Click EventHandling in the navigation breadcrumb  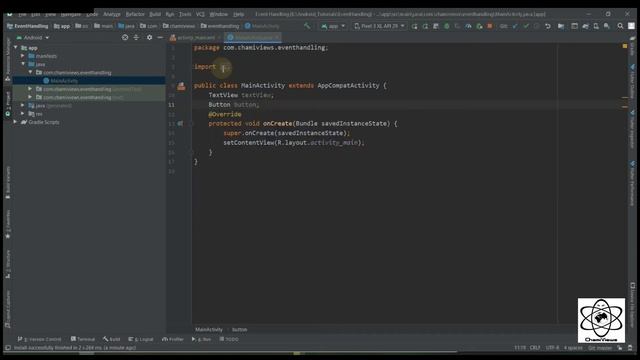click(28, 26)
